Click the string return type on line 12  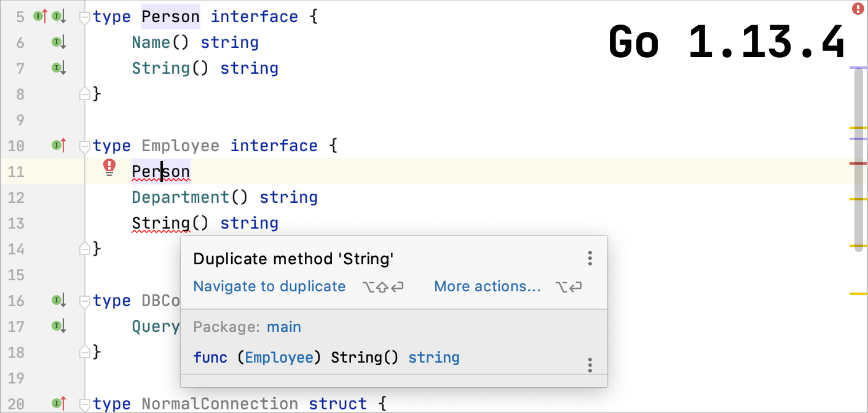coord(289,197)
